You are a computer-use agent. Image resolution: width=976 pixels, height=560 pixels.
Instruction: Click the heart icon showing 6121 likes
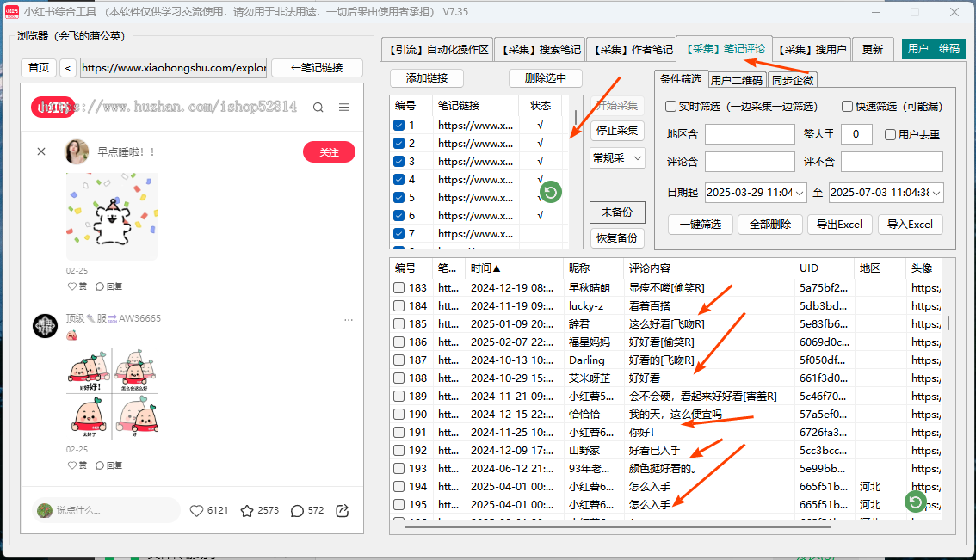click(x=197, y=511)
